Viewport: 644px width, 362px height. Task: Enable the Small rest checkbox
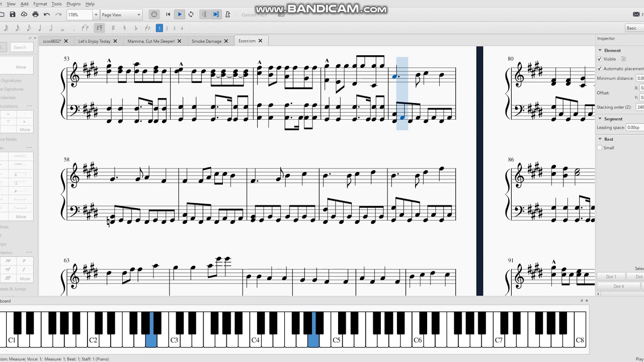[599, 148]
